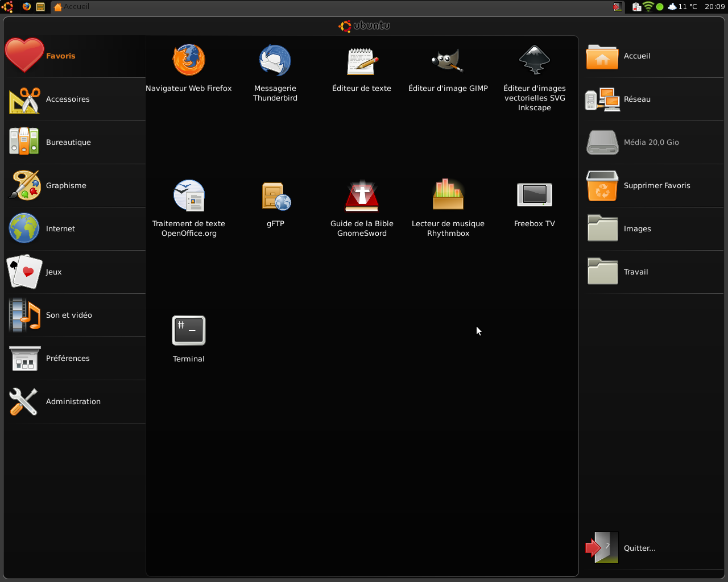Select the Favoris category
The image size is (728, 582).
[x=75, y=56]
